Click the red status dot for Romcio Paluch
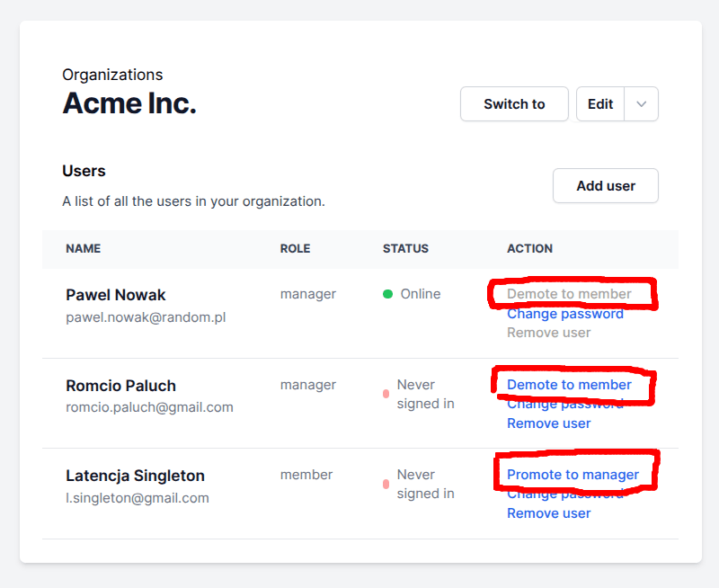 (386, 394)
